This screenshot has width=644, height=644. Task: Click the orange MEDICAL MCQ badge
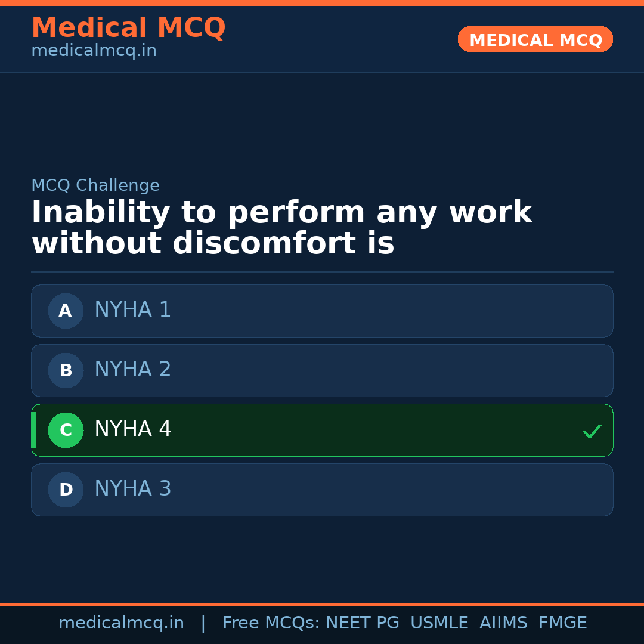tap(535, 39)
